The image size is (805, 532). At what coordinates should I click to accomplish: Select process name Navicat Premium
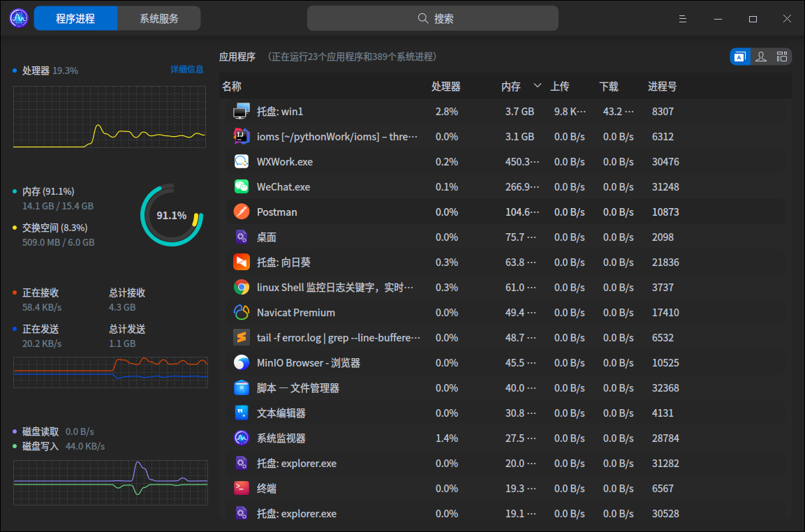(296, 313)
